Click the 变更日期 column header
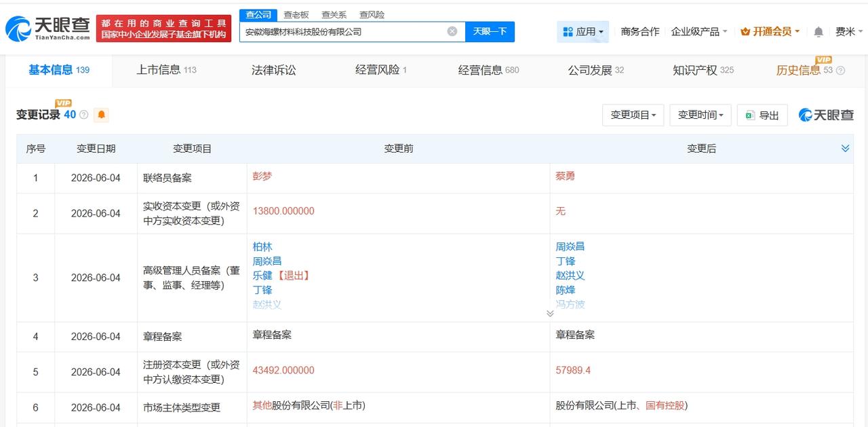 coord(96,149)
